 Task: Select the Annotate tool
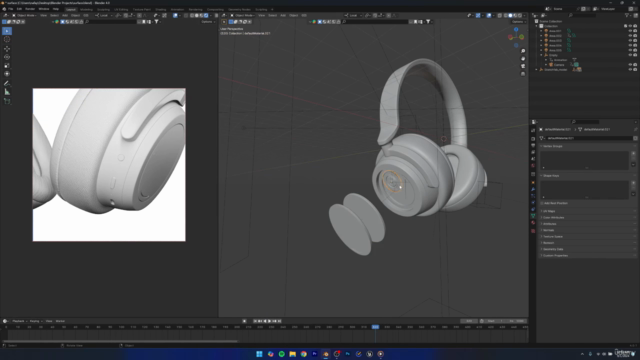click(7, 83)
